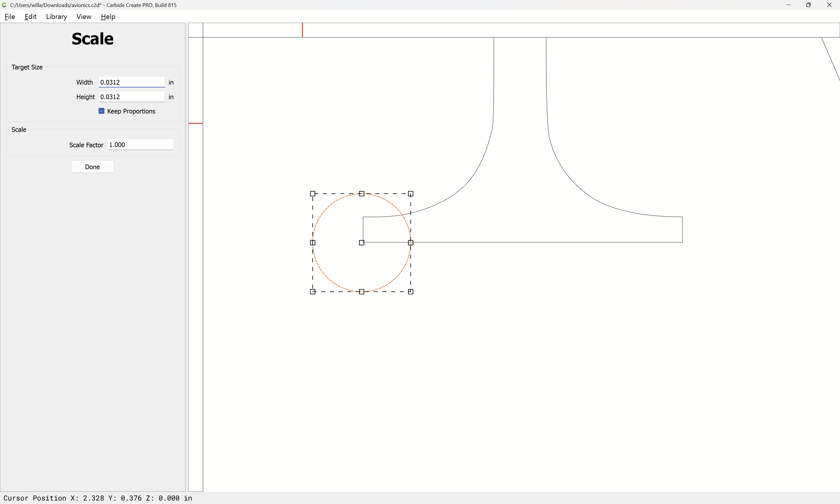Open the File menu

(x=10, y=17)
